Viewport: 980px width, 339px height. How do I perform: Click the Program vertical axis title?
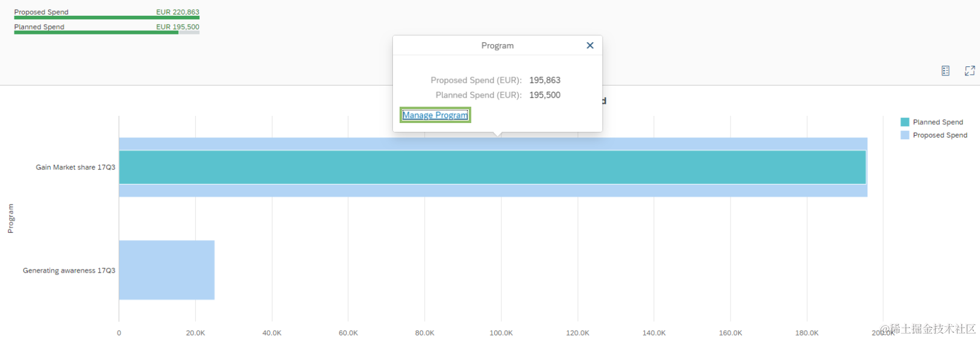tap(10, 218)
